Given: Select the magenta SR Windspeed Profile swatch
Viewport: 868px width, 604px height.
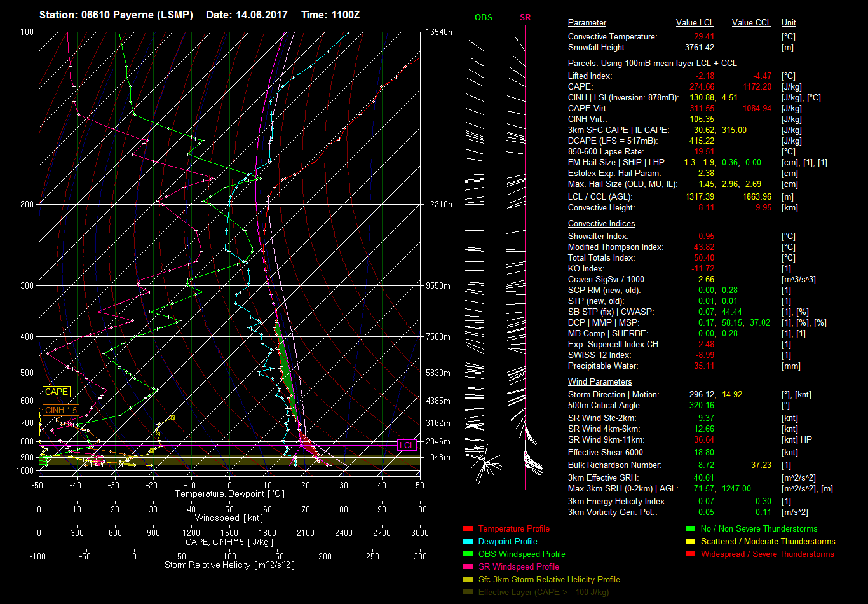Looking at the screenshot, I should pos(468,566).
